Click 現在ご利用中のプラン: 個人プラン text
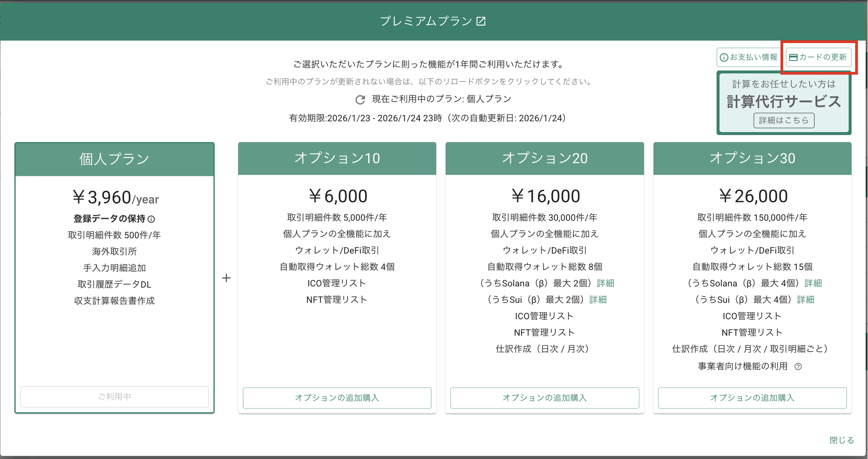The image size is (868, 459). pos(441,99)
